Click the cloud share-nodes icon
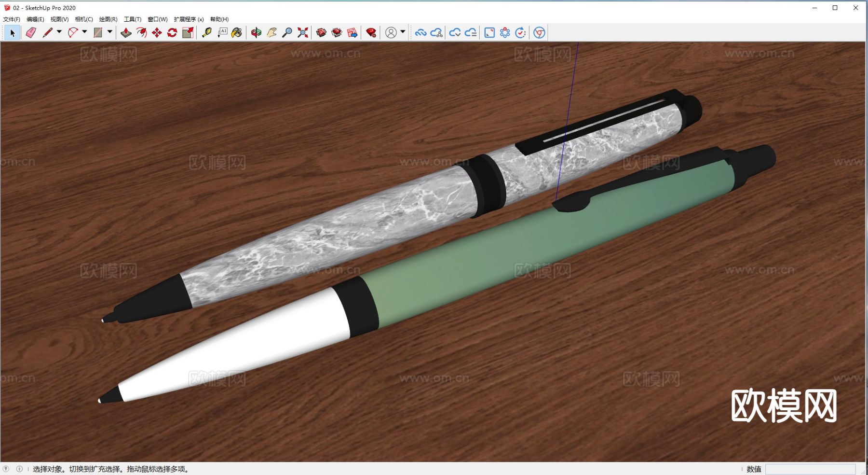The image size is (868, 475). pyautogui.click(x=436, y=33)
